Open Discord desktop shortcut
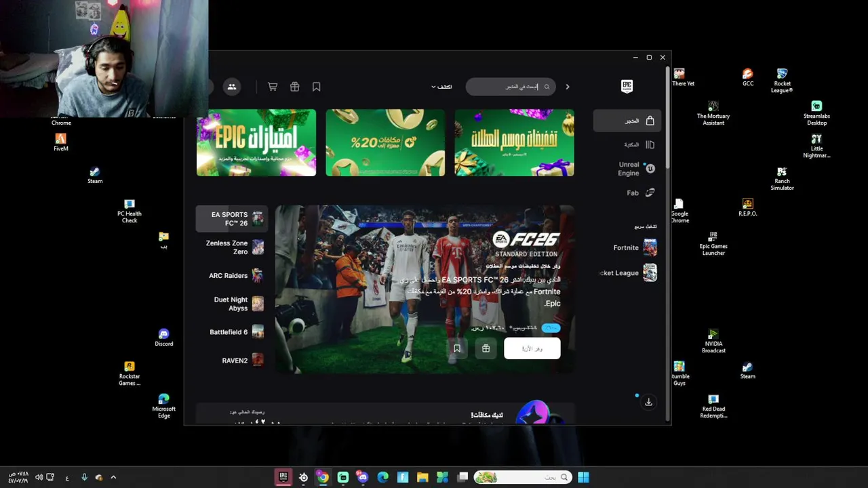 (x=163, y=337)
